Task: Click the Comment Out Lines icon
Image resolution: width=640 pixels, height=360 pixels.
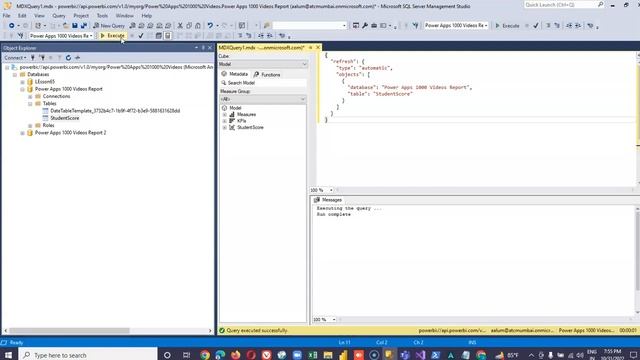Action: pos(240,36)
